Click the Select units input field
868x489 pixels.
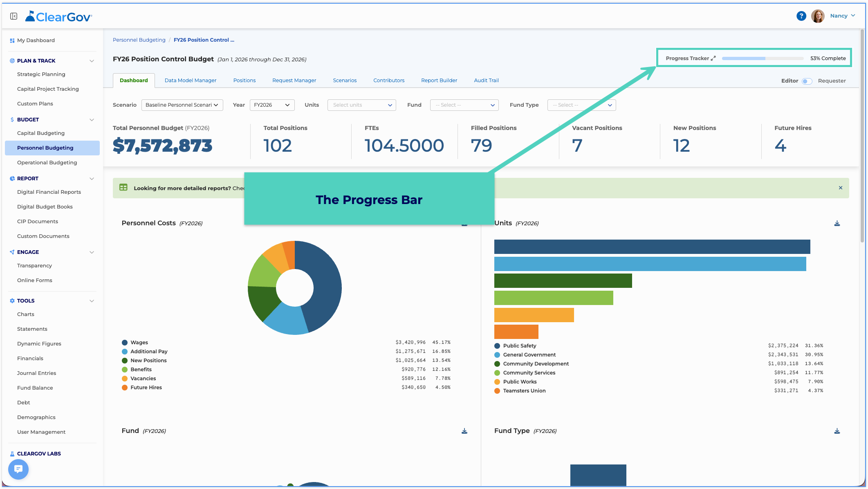pos(361,105)
